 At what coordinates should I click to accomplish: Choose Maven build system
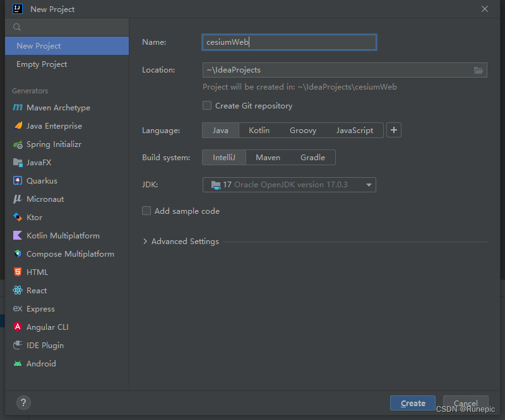tap(268, 158)
